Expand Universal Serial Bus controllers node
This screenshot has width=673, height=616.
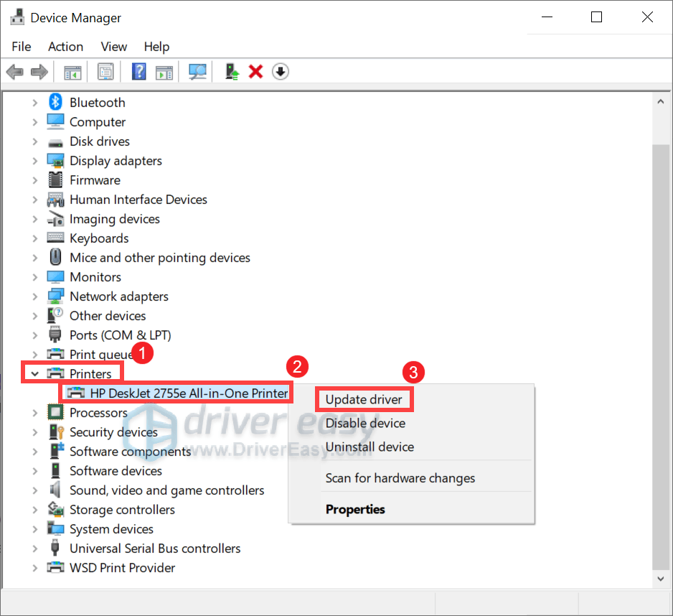(34, 549)
